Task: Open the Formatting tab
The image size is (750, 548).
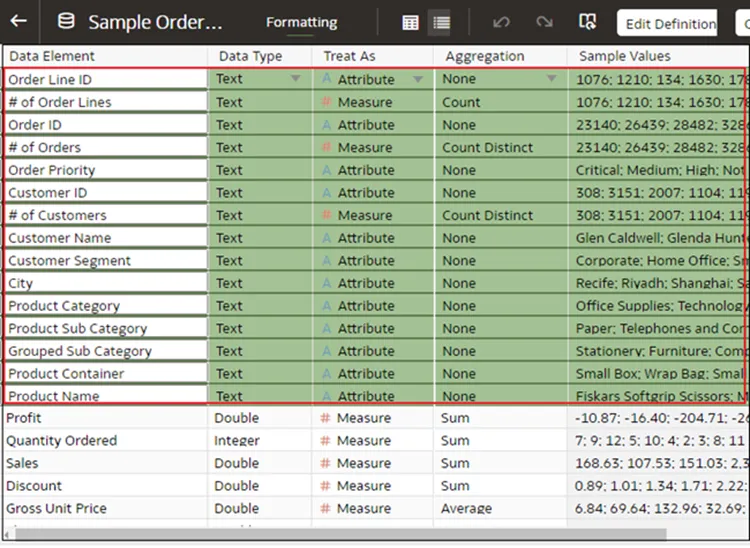Action: click(x=301, y=22)
